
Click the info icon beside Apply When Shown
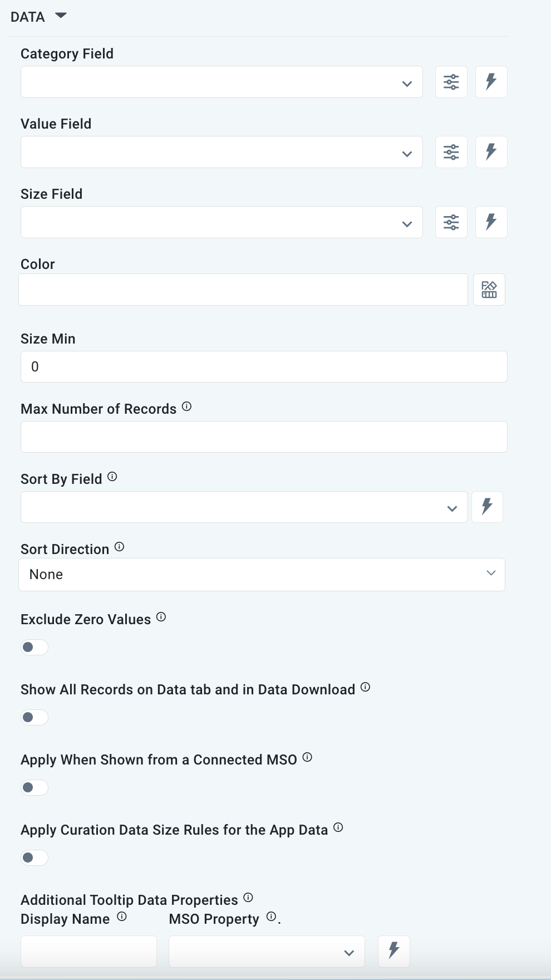(307, 757)
